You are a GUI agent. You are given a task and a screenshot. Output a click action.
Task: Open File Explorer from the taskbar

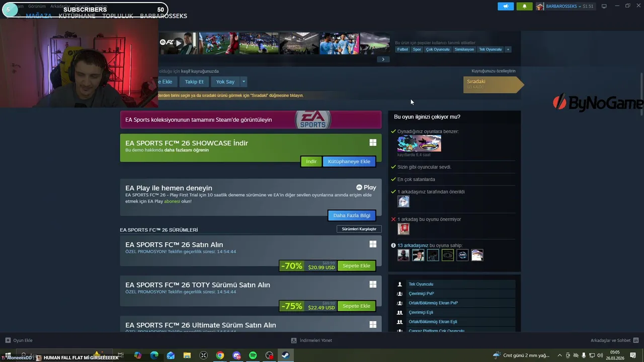click(x=187, y=355)
